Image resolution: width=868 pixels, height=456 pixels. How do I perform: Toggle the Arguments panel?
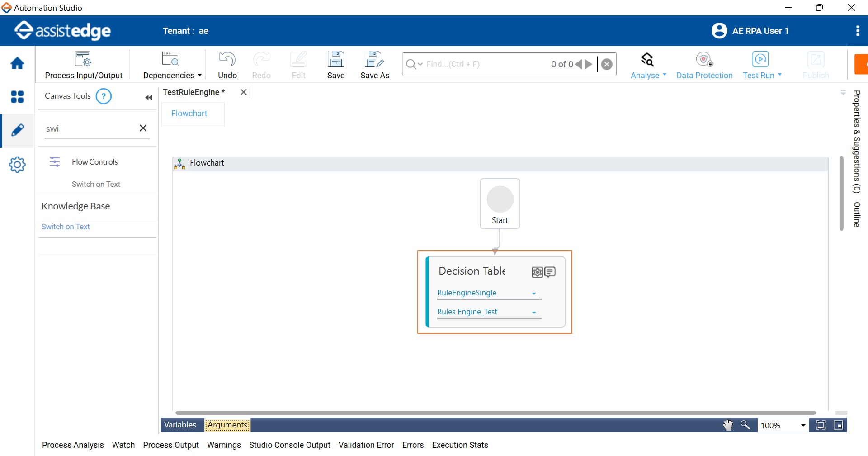tap(227, 425)
